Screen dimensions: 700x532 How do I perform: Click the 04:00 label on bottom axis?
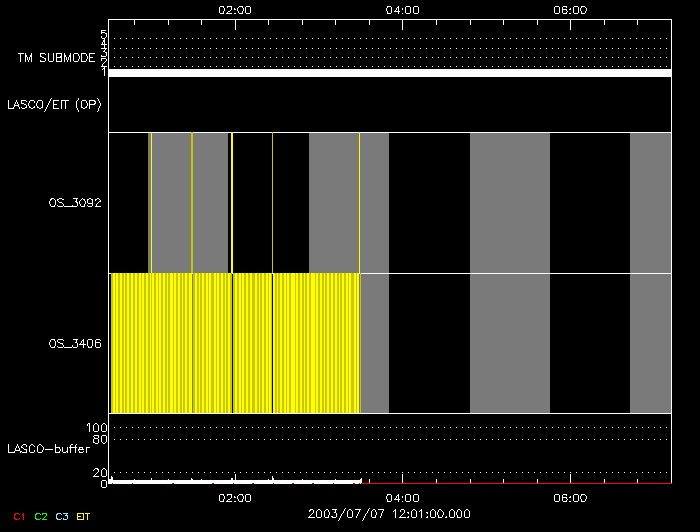[402, 498]
